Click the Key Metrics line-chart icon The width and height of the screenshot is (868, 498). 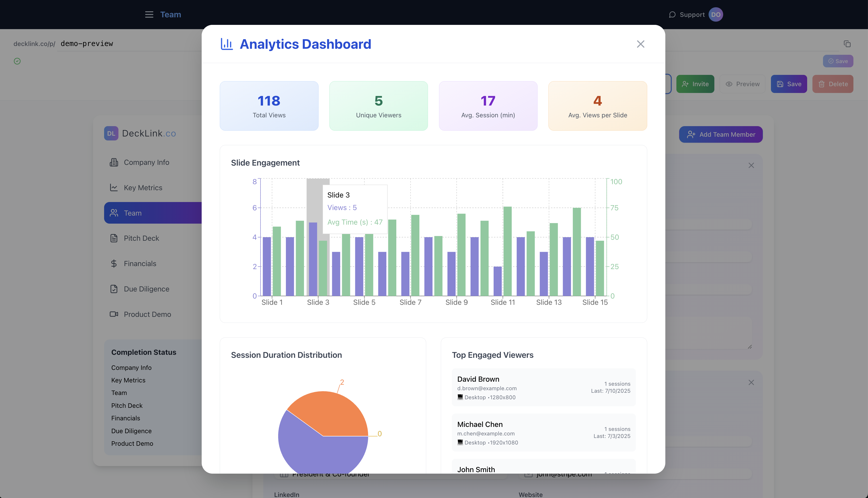(x=114, y=188)
